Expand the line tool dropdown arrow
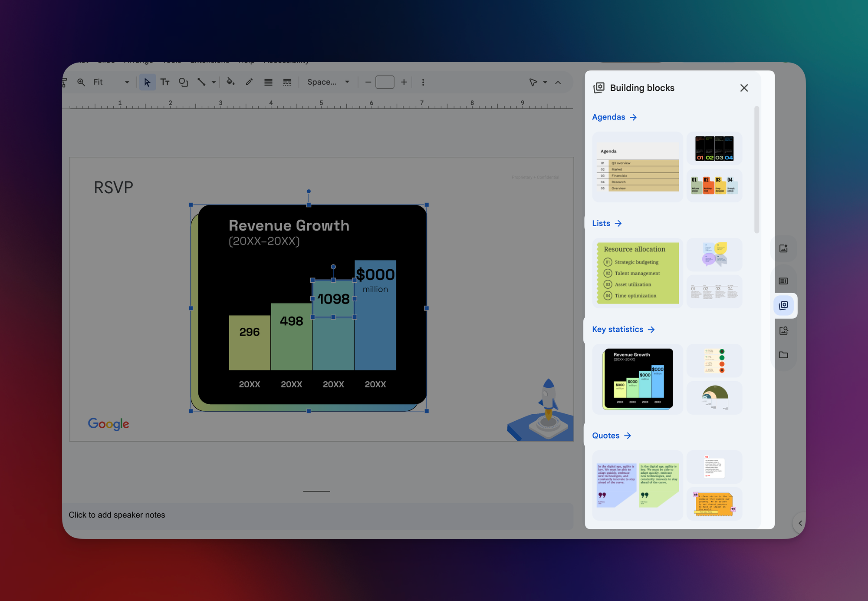Viewport: 868px width, 601px height. [x=214, y=82]
